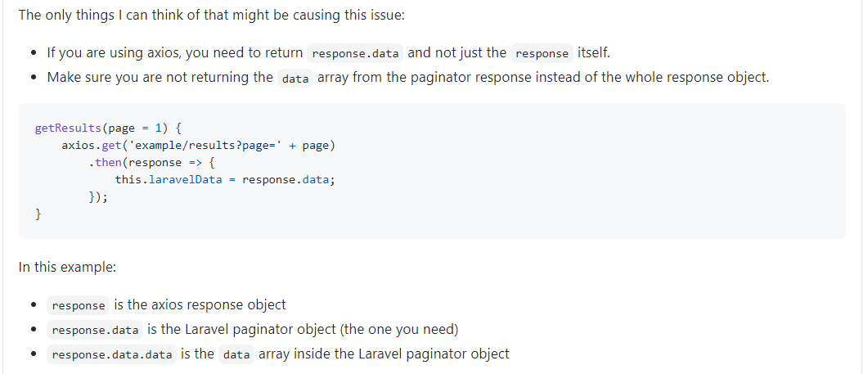Click 'response.data' code before 'is the Laravel paginator'
Screen dimensions: 868x374
tap(95, 330)
